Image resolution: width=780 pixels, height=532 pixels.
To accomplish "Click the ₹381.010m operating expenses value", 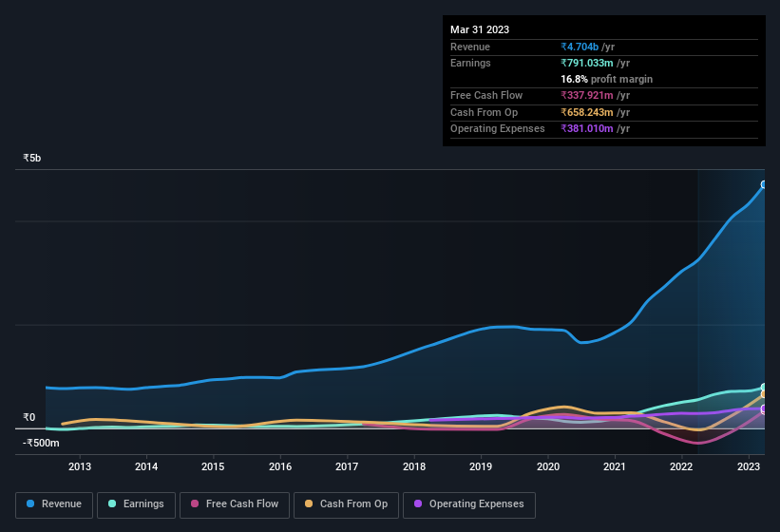I will click(587, 129).
